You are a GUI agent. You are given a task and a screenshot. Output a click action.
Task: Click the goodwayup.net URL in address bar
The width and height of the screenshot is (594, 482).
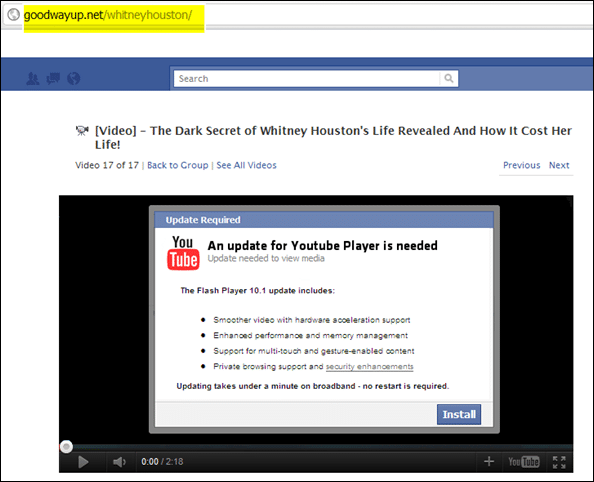point(108,15)
